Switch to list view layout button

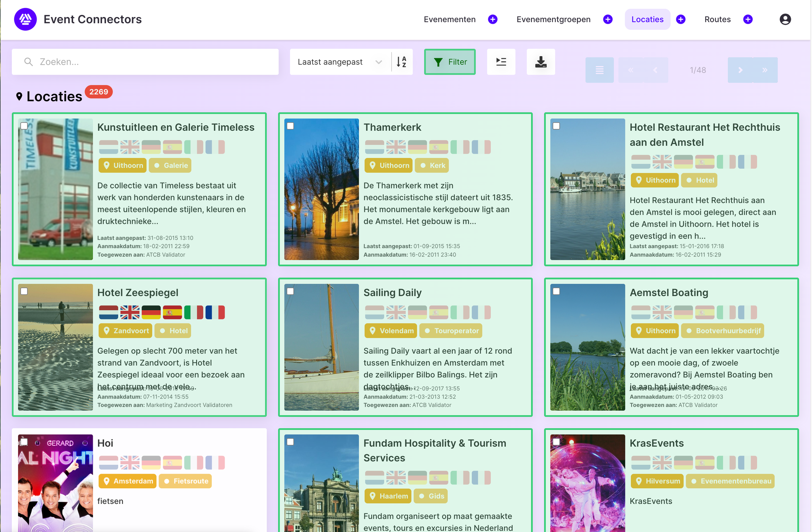click(599, 70)
